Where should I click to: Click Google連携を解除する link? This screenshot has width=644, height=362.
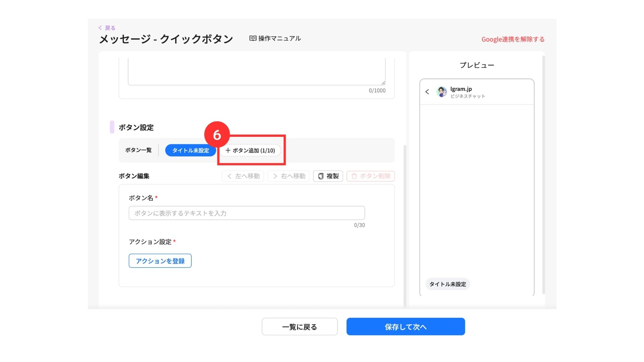513,39
